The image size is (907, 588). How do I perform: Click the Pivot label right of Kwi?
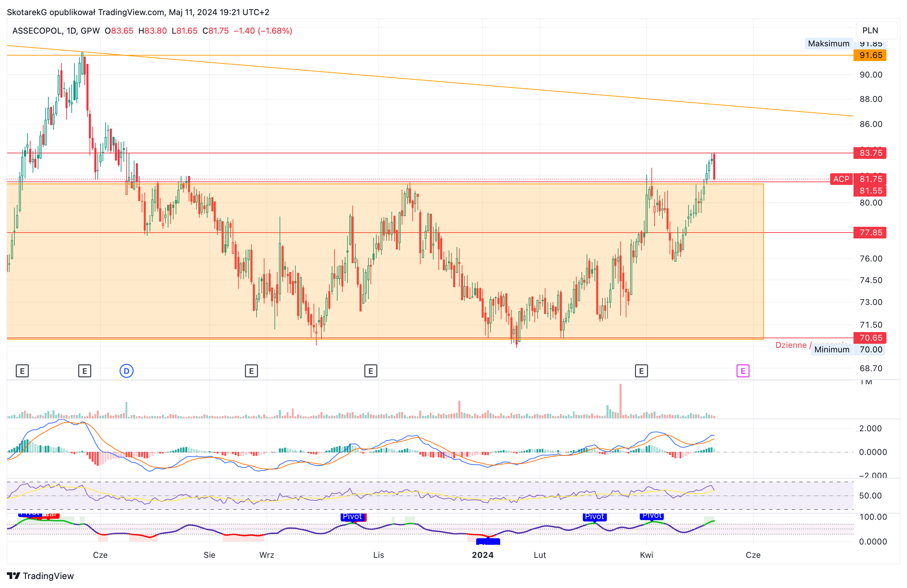(x=652, y=516)
